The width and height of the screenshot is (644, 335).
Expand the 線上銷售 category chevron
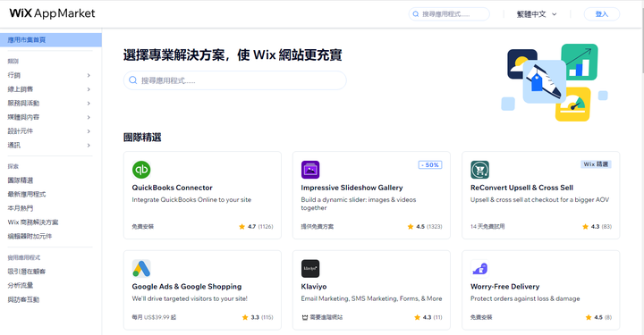(89, 89)
